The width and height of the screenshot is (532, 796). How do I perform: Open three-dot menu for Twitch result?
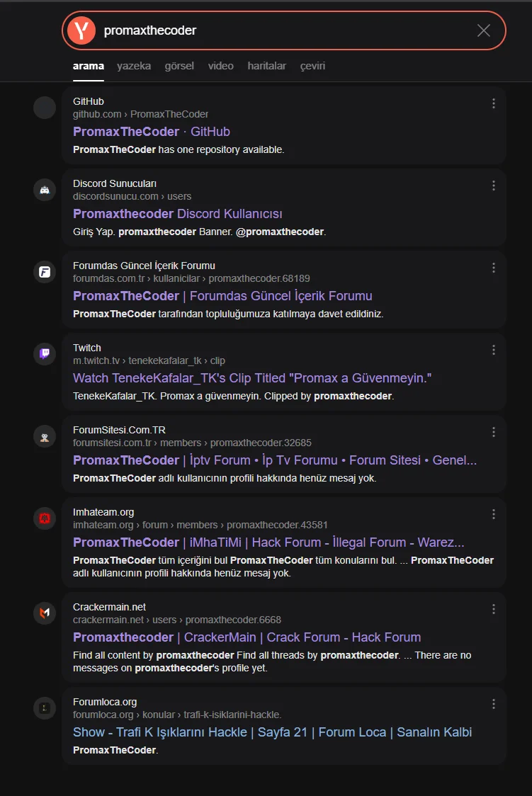point(494,350)
